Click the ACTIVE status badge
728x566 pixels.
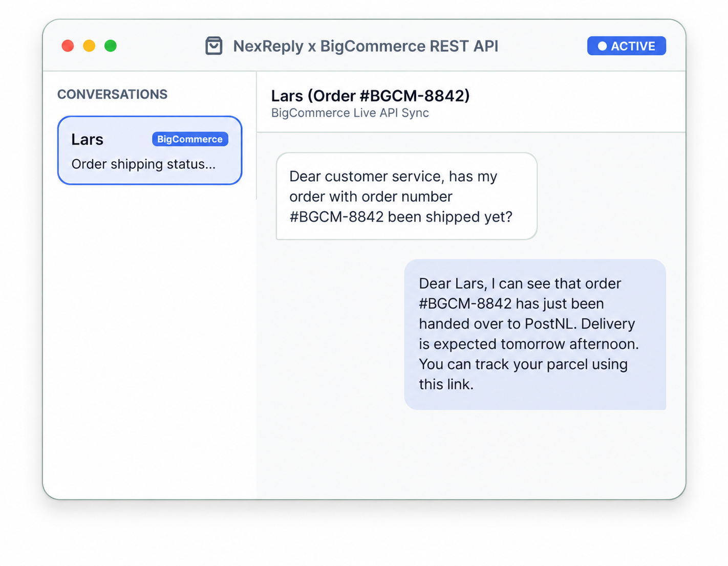(626, 46)
